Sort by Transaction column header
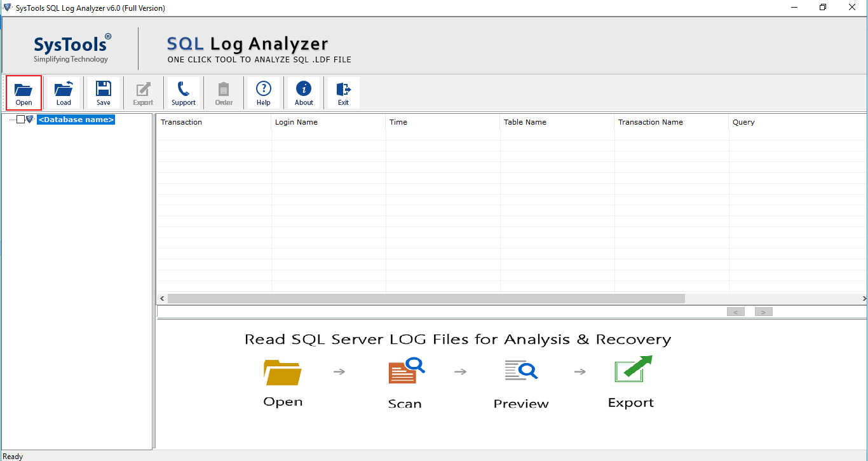Viewport: 868px width, 461px height. (x=214, y=122)
